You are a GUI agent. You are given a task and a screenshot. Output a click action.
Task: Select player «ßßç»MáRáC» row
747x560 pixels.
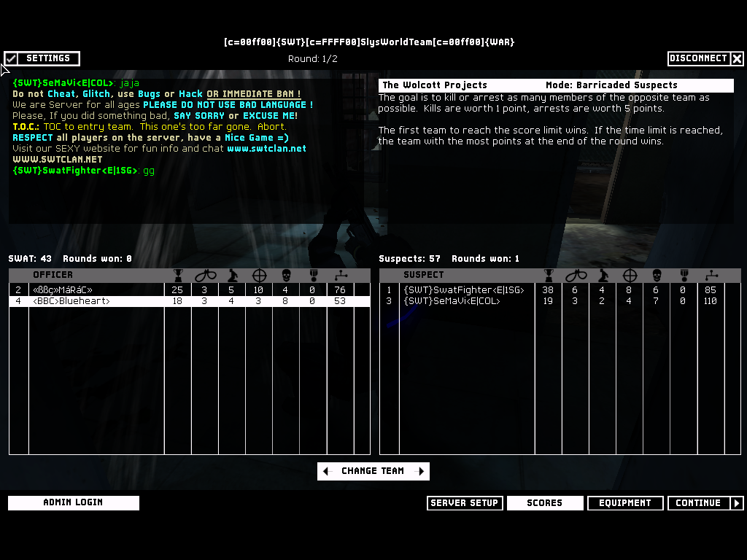pos(190,290)
